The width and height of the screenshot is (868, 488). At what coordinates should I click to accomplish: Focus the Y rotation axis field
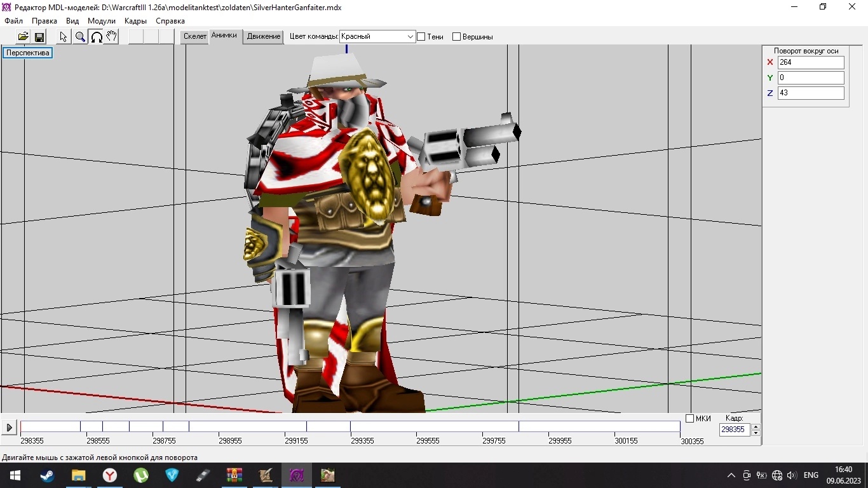click(x=811, y=78)
